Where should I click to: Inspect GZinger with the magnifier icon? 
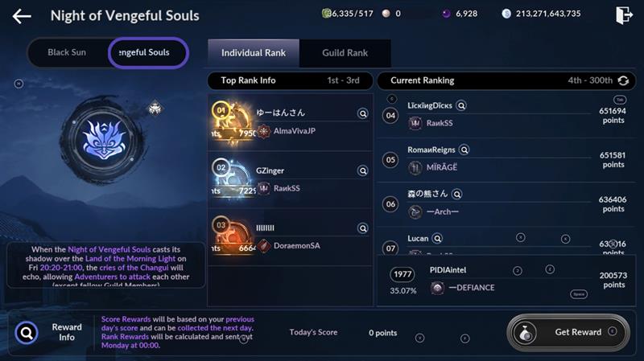coord(363,170)
